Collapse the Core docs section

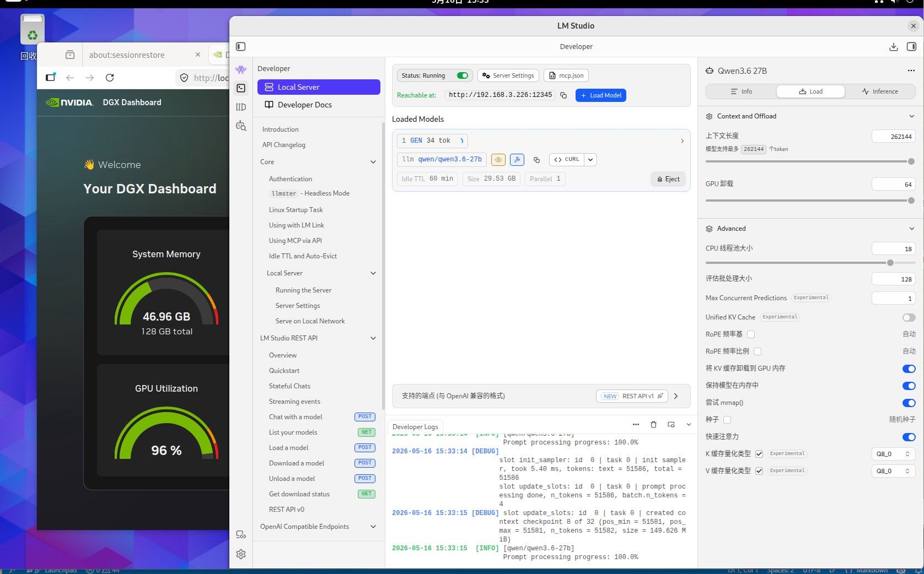coord(373,162)
